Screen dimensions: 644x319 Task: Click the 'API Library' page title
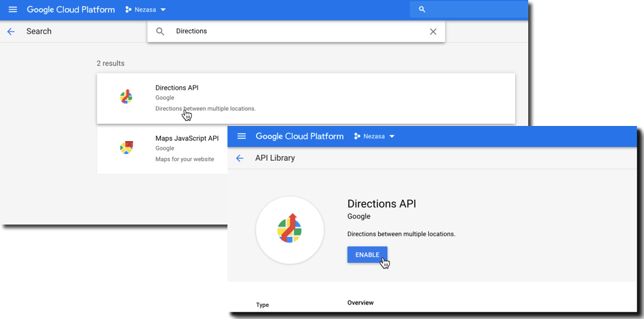pos(275,158)
